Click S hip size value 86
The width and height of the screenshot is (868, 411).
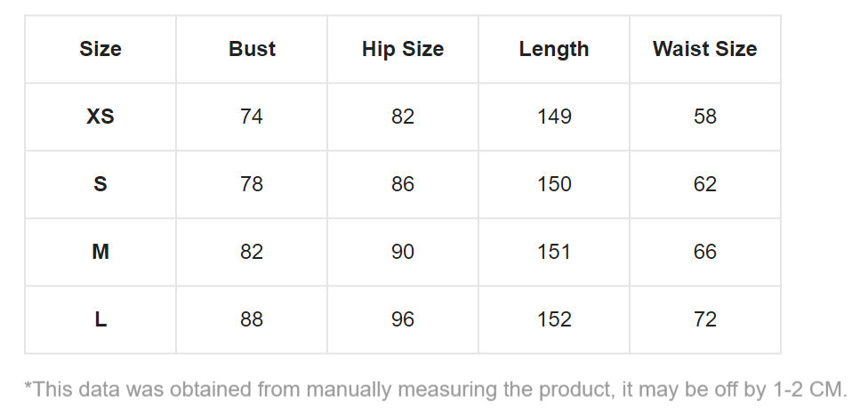[x=403, y=184]
